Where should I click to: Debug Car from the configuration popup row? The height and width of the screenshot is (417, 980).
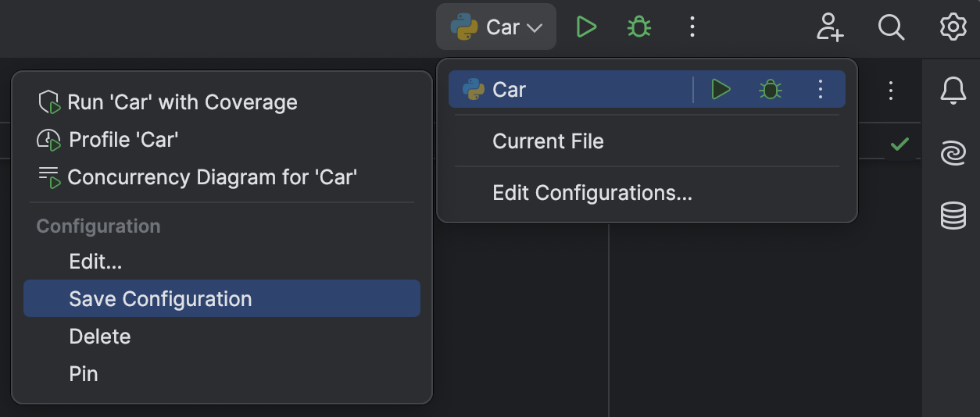[771, 90]
